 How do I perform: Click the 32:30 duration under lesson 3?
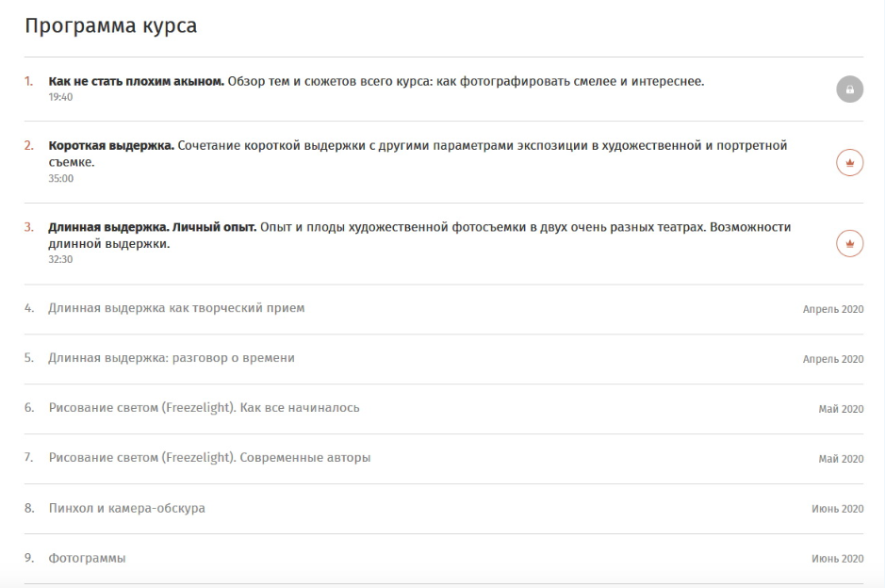point(60,259)
